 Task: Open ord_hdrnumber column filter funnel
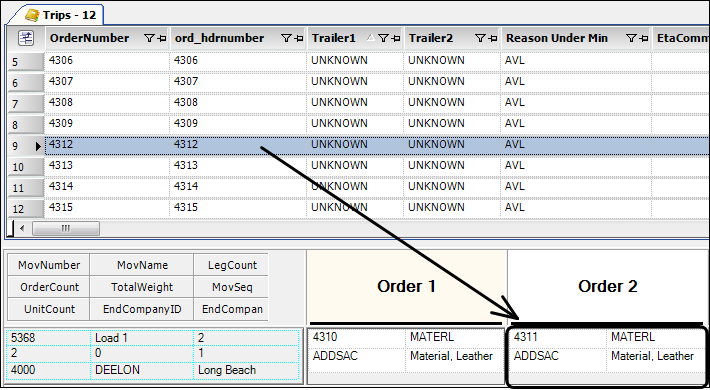[x=286, y=39]
